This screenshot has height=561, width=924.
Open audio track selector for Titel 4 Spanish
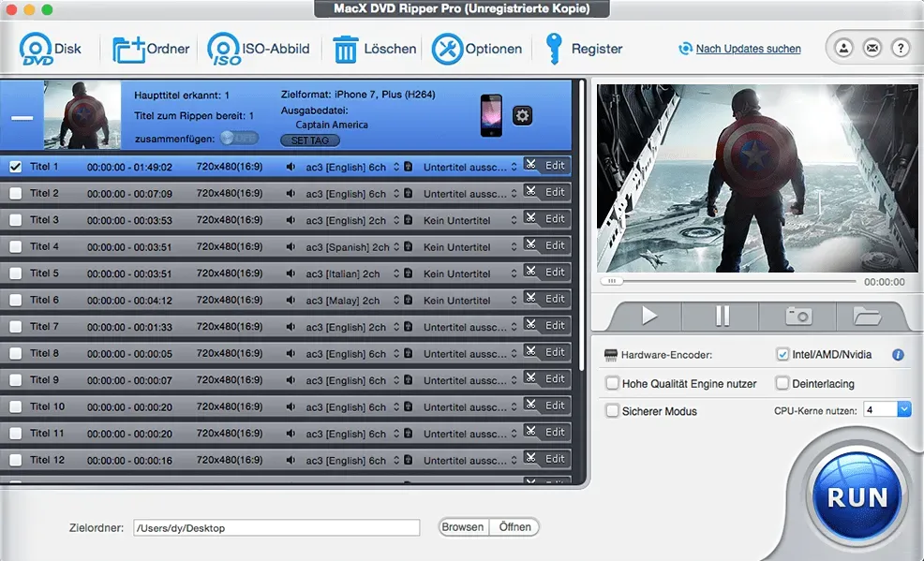(x=396, y=246)
